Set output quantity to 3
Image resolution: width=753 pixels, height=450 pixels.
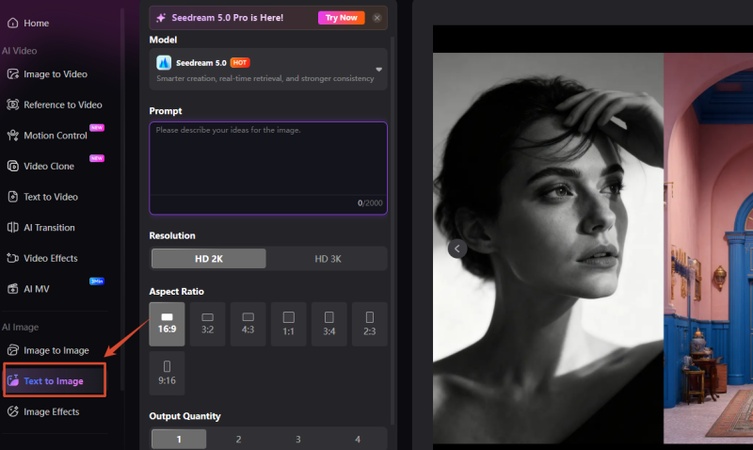[x=298, y=439]
